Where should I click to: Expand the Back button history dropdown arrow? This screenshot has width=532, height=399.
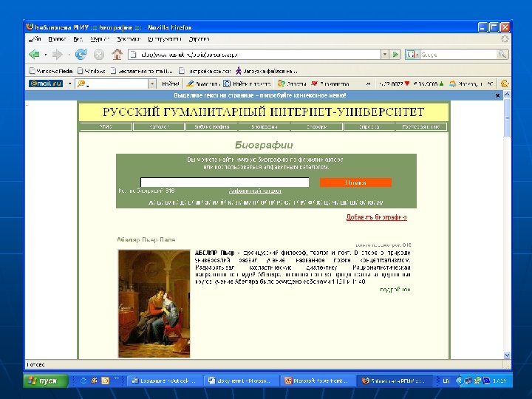pos(46,55)
